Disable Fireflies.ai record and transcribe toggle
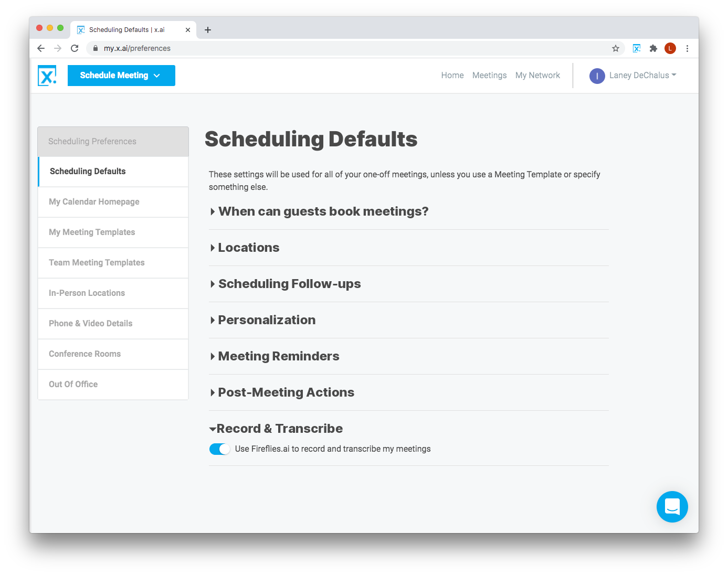Image resolution: width=728 pixels, height=575 pixels. pyautogui.click(x=219, y=449)
